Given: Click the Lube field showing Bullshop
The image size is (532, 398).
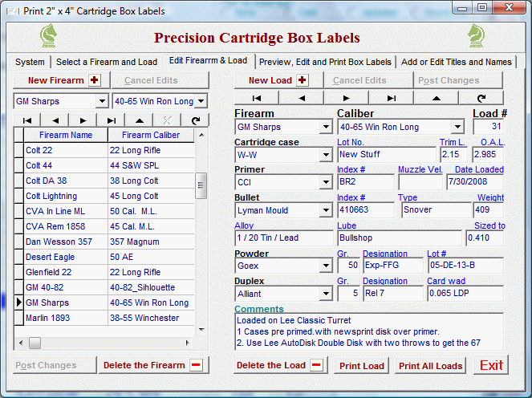Looking at the screenshot, I should tap(400, 238).
